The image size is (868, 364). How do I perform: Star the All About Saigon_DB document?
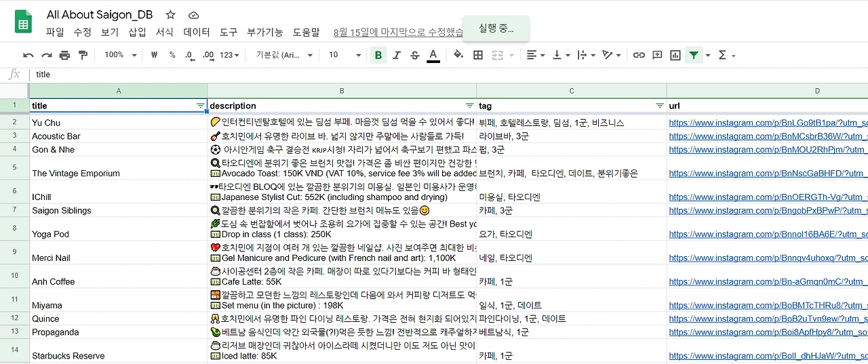coord(170,14)
